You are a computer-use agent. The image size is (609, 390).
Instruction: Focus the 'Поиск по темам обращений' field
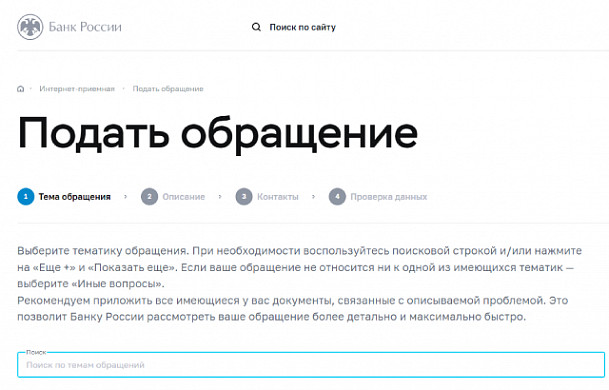[311, 365]
